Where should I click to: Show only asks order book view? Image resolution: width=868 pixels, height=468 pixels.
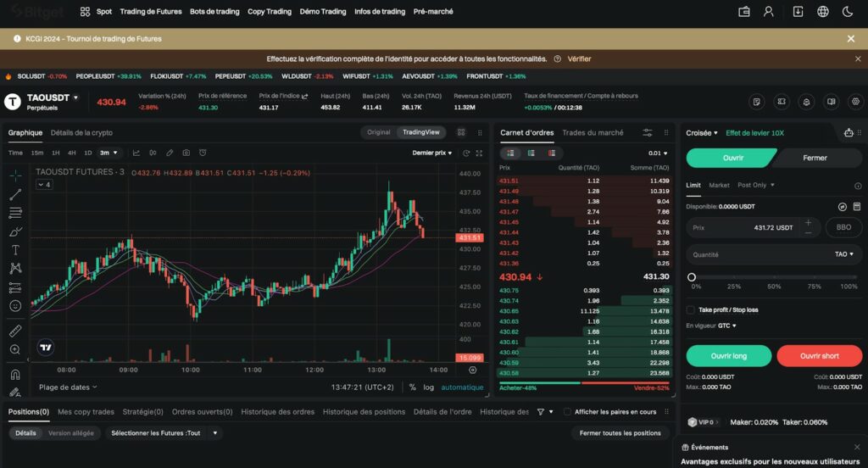551,153
